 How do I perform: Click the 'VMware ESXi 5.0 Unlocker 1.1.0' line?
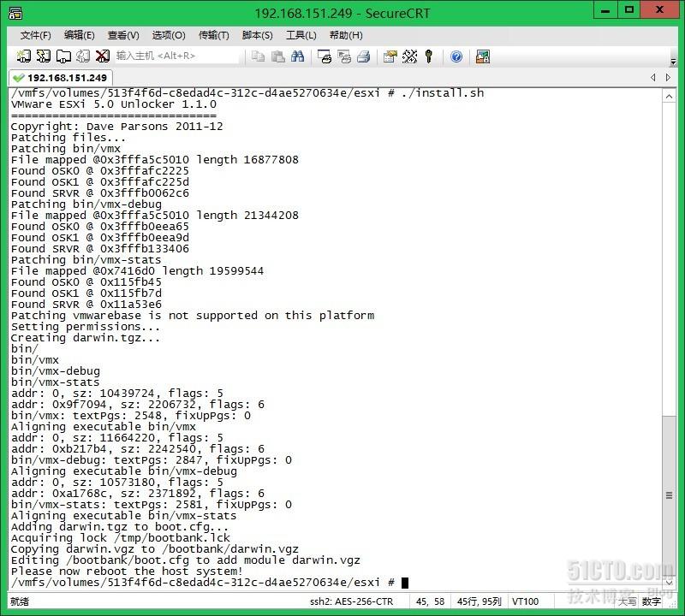[x=114, y=104]
